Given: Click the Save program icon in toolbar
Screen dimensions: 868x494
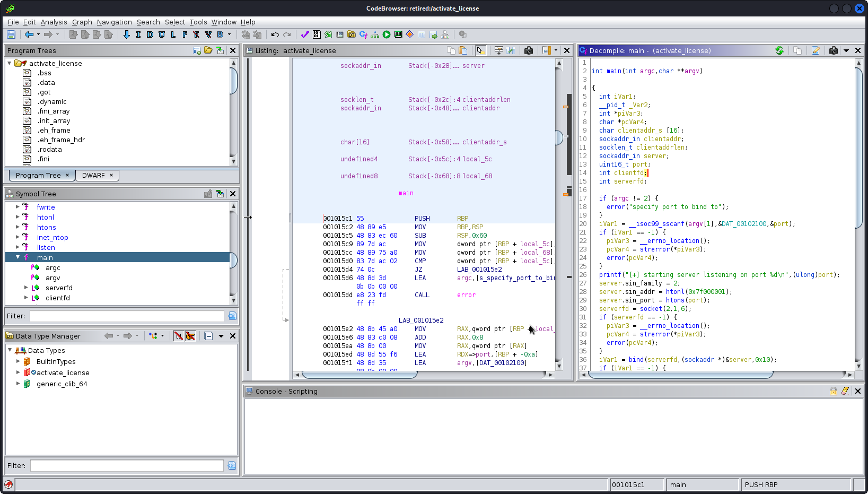Looking at the screenshot, I should click(11, 34).
